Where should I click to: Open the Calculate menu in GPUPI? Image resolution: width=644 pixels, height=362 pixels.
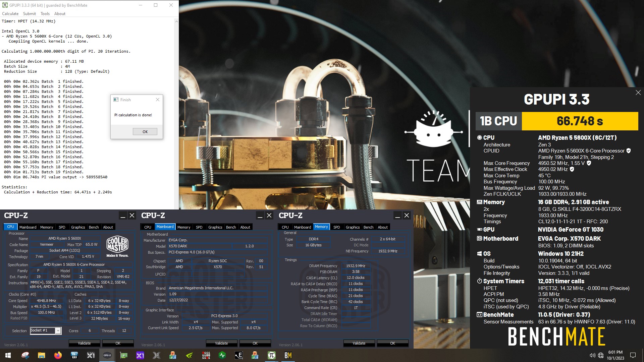point(10,14)
